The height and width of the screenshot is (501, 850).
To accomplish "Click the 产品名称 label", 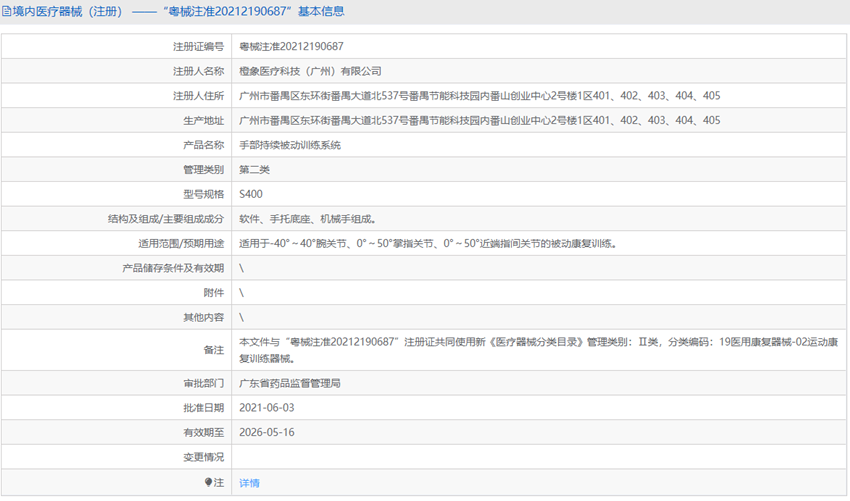I will 203,145.
